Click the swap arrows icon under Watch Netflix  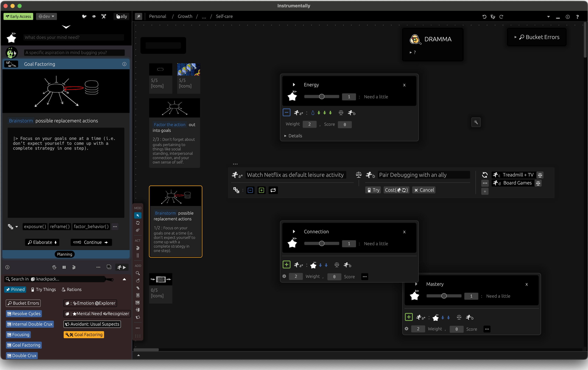(273, 190)
